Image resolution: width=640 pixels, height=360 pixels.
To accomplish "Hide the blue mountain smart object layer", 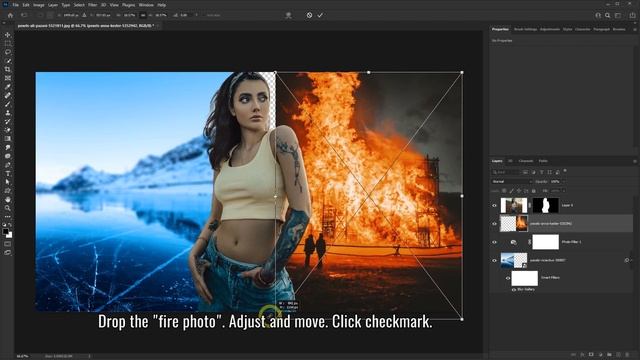I will pyautogui.click(x=494, y=260).
